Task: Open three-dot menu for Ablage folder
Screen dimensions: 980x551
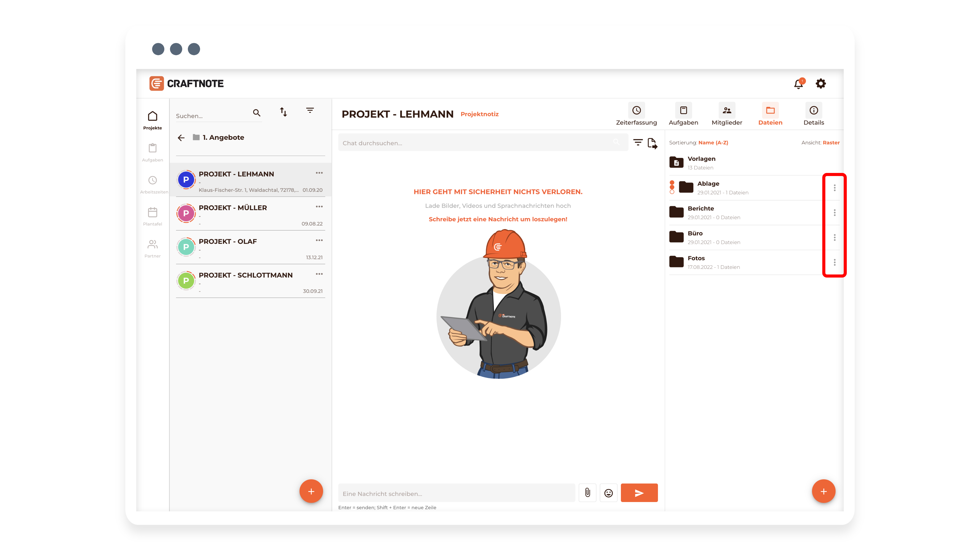Action: pyautogui.click(x=834, y=188)
